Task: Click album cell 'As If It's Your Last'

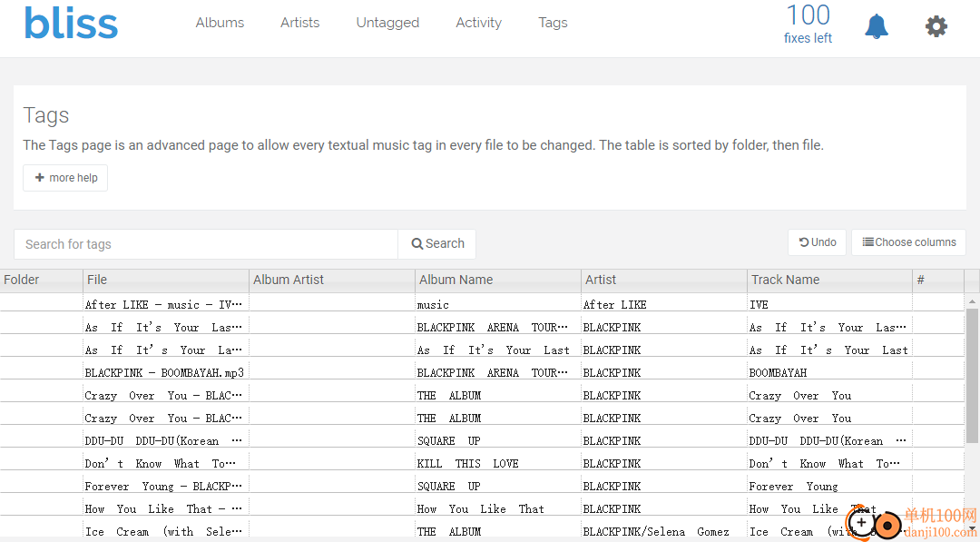Action: 498,350
